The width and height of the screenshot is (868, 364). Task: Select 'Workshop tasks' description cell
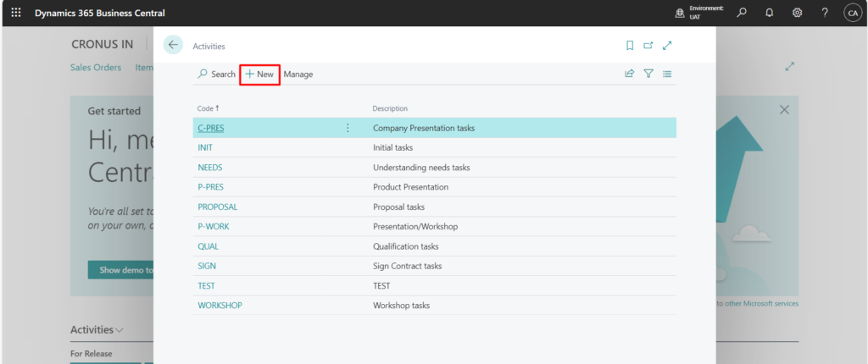point(401,306)
